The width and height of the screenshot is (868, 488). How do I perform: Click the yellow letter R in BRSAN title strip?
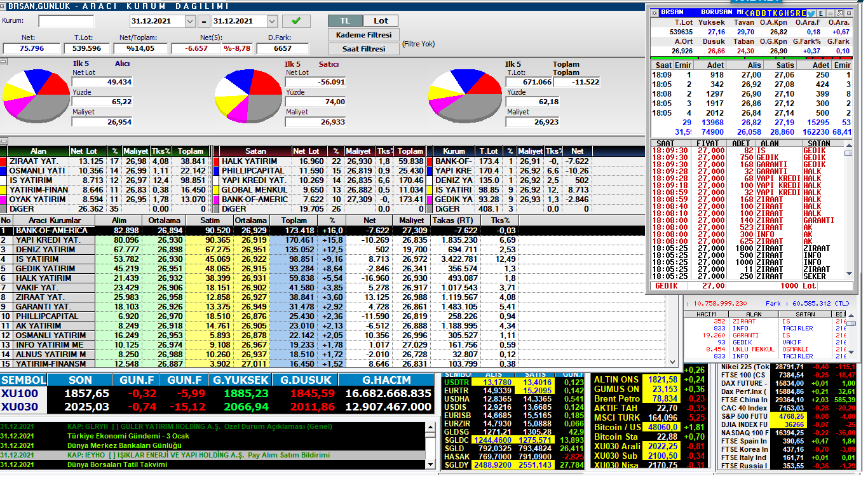pos(797,13)
